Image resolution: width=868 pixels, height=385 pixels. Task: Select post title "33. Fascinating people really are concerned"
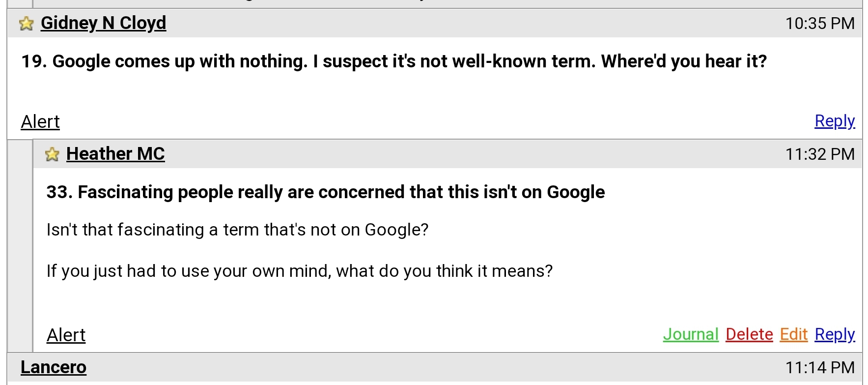click(325, 192)
